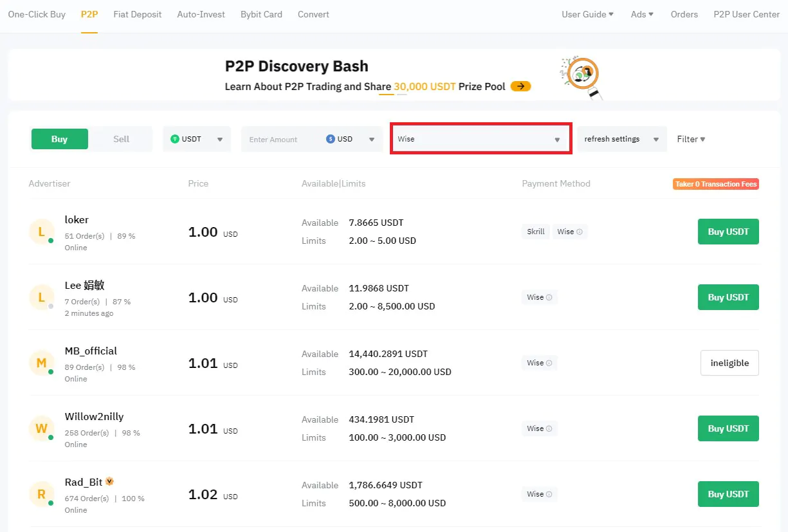Open the One-Click Buy tab
This screenshot has width=788, height=532.
(x=37, y=14)
